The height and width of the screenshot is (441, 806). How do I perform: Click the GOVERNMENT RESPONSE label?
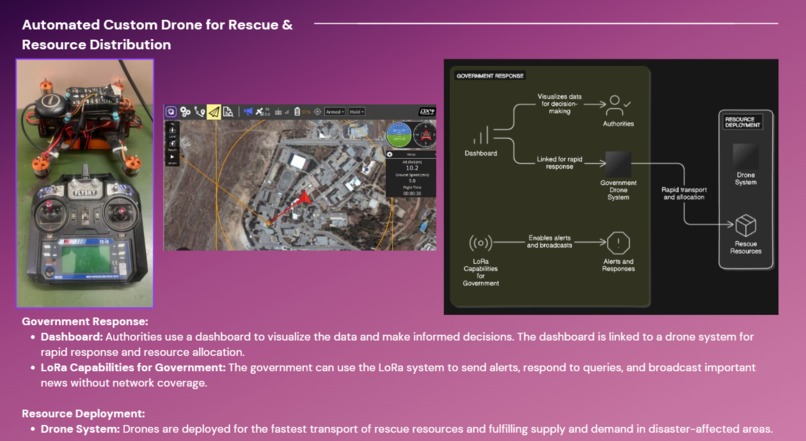pyautogui.click(x=490, y=76)
